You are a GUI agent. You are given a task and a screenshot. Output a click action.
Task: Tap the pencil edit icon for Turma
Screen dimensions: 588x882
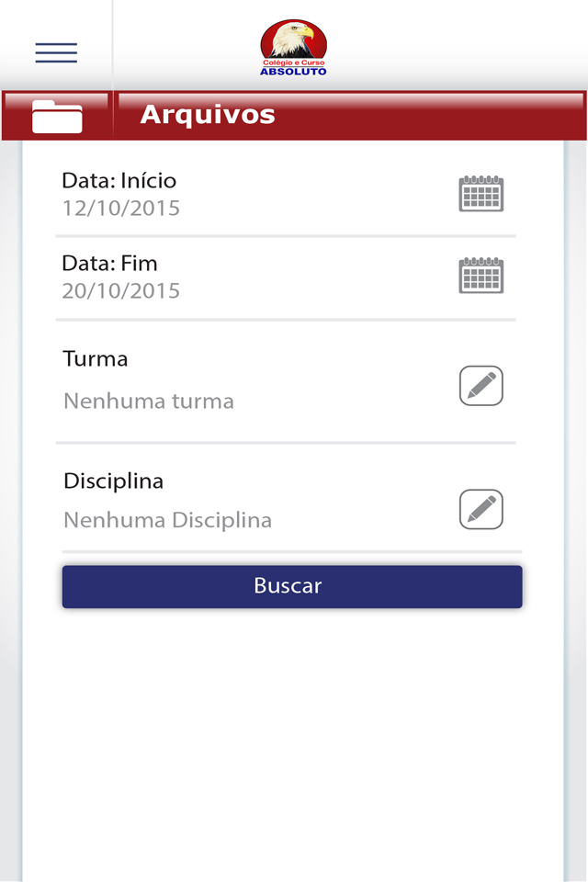(x=481, y=386)
